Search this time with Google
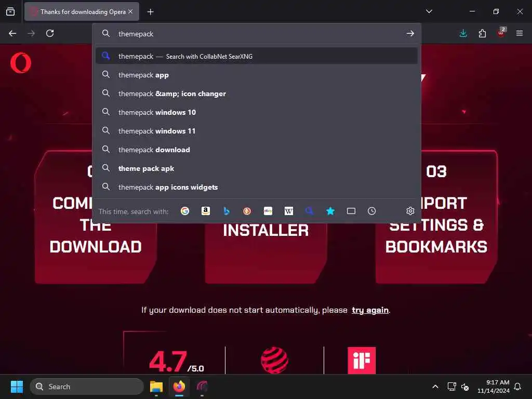The width and height of the screenshot is (532, 399). 185,211
